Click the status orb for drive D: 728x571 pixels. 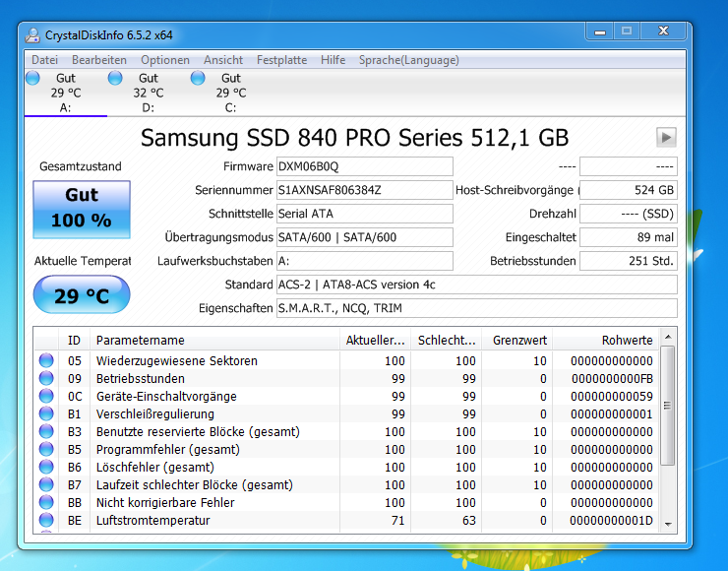coord(115,78)
